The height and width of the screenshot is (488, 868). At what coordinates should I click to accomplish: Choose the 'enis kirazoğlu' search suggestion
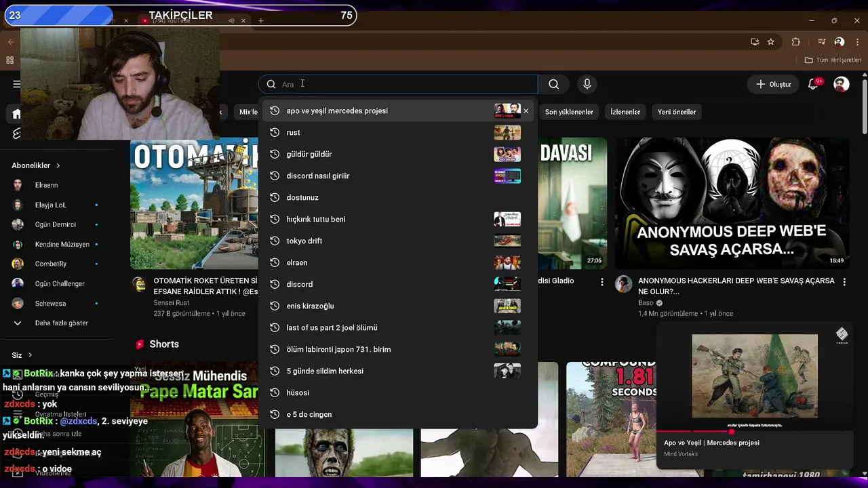click(398, 306)
